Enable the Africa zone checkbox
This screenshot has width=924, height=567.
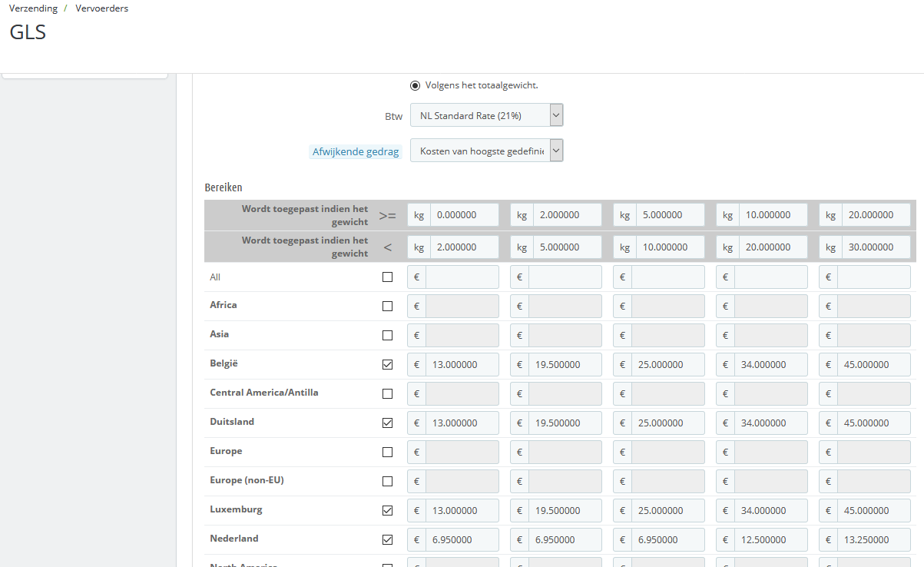[x=387, y=307]
